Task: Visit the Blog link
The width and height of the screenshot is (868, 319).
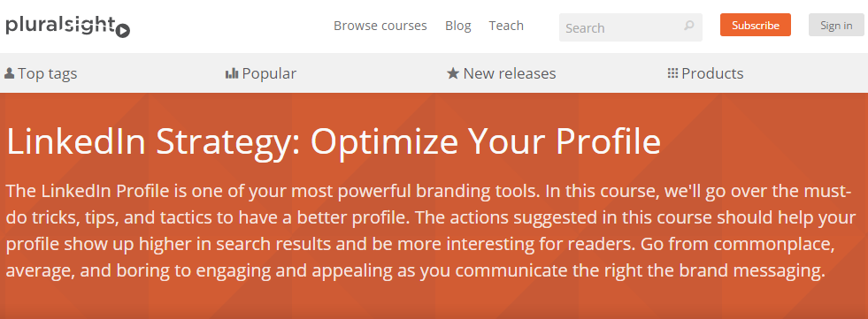Action: pos(458,26)
